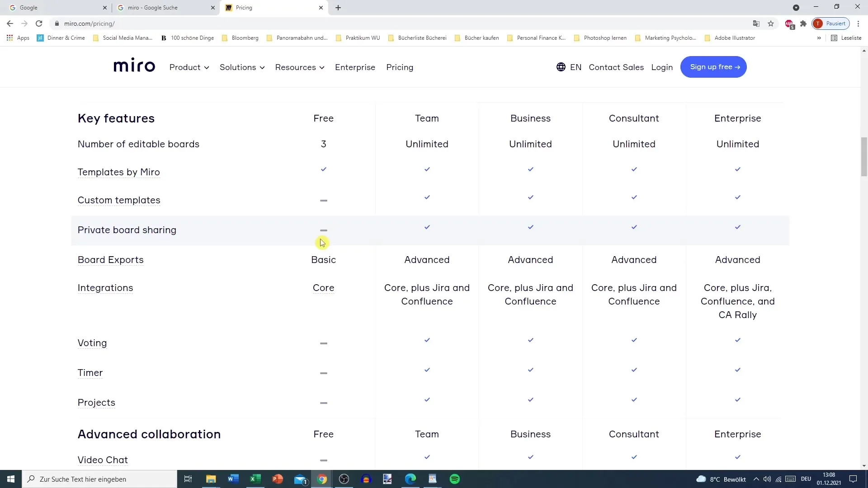Bookmark this page with the star icon
868x488 pixels.
point(771,23)
